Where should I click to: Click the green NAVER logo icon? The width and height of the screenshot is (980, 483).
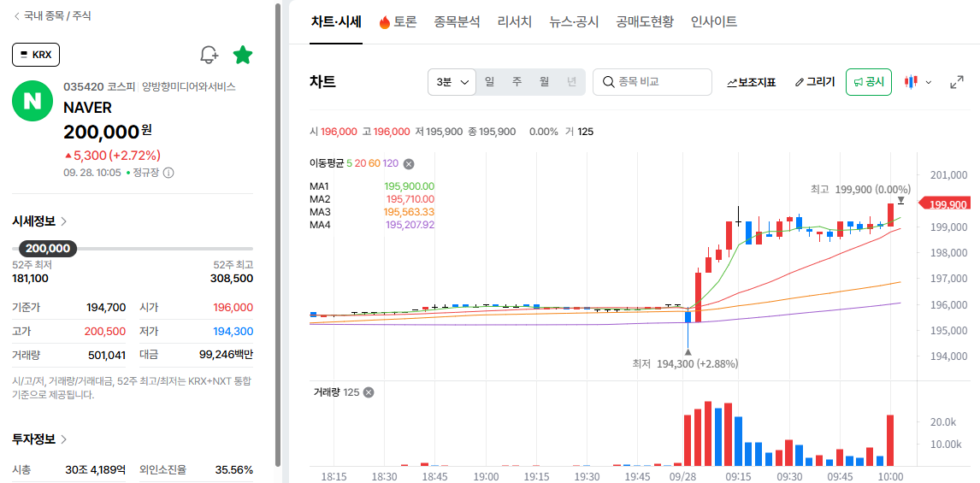[x=32, y=101]
